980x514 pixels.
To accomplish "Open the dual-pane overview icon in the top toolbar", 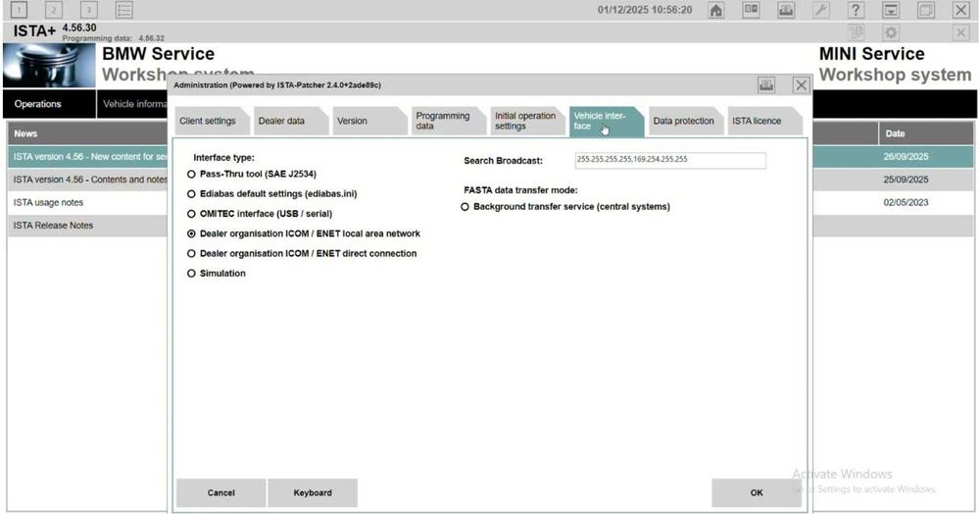I will click(x=752, y=10).
